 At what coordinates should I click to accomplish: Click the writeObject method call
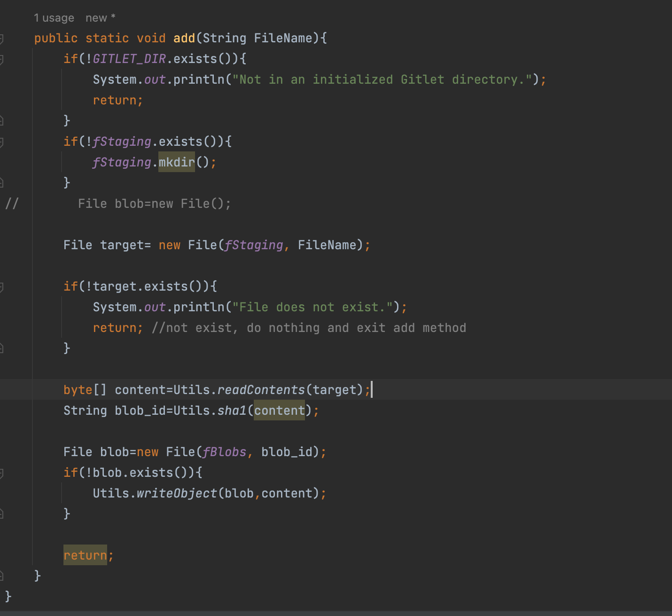pyautogui.click(x=177, y=493)
